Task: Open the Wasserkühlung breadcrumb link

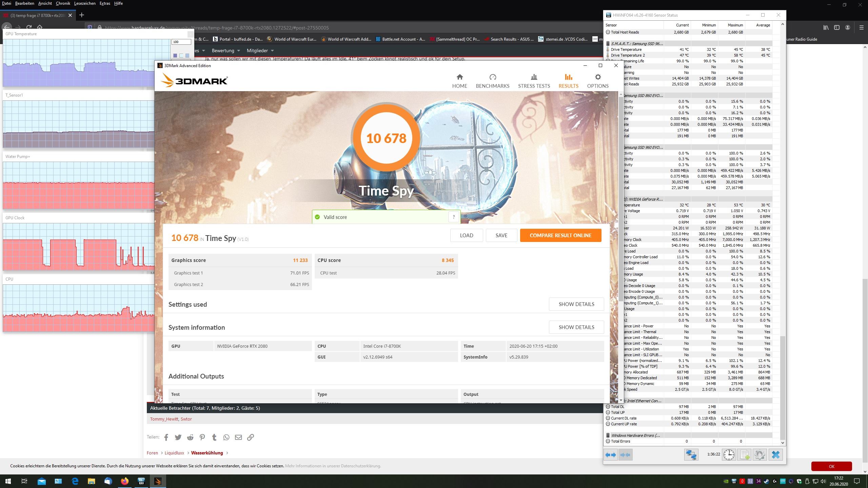Action: pyautogui.click(x=207, y=453)
